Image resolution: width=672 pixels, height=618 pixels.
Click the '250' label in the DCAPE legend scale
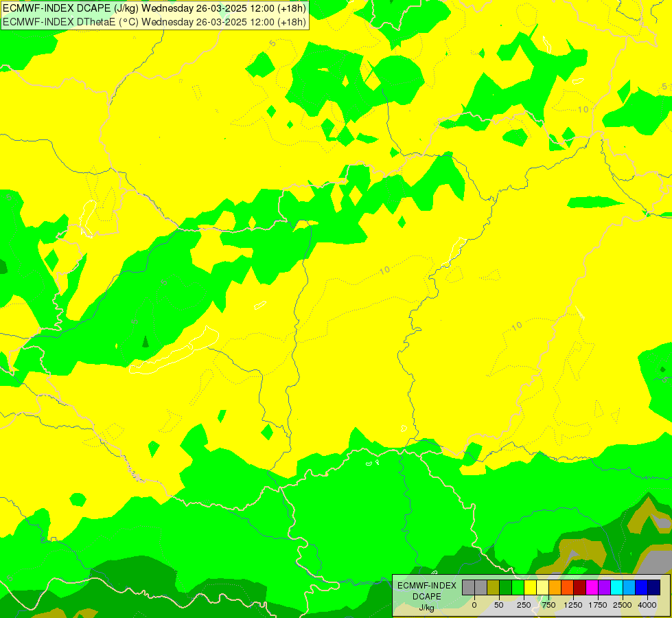524,605
